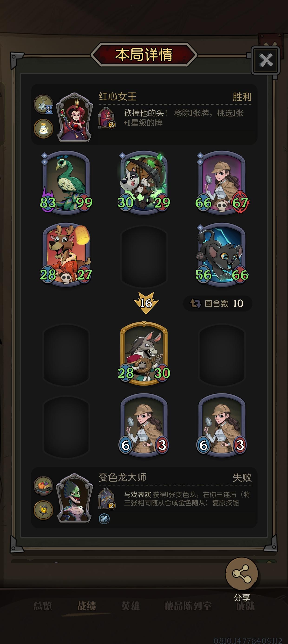Select the golden donkey bard card 28/30
288x644 pixels.
(144, 353)
